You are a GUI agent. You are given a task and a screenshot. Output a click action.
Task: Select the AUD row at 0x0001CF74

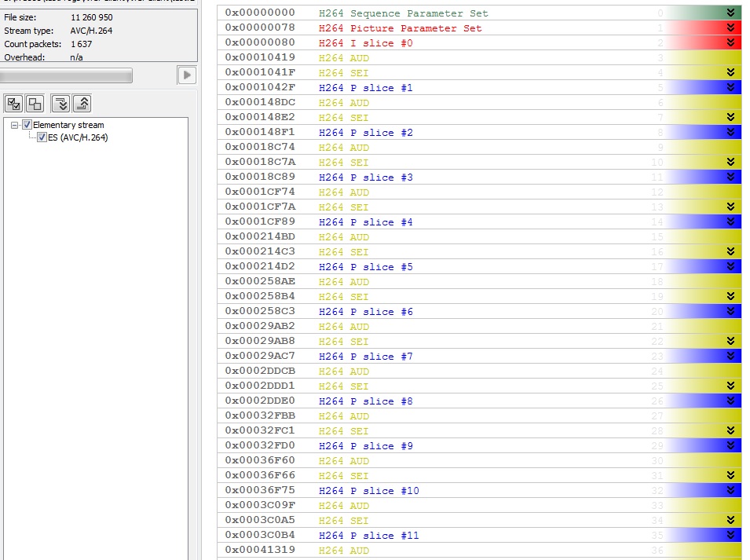point(479,192)
